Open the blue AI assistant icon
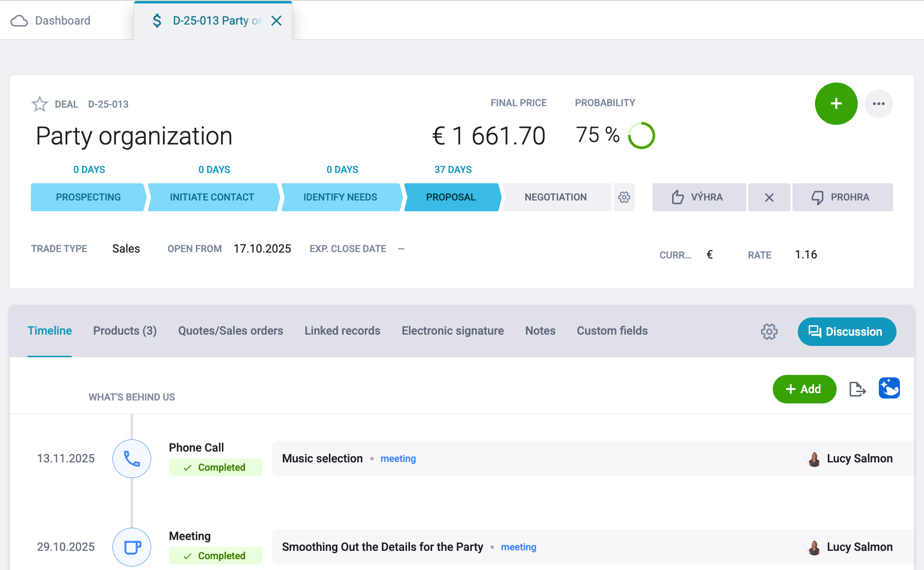Image resolution: width=924 pixels, height=570 pixels. pyautogui.click(x=889, y=388)
